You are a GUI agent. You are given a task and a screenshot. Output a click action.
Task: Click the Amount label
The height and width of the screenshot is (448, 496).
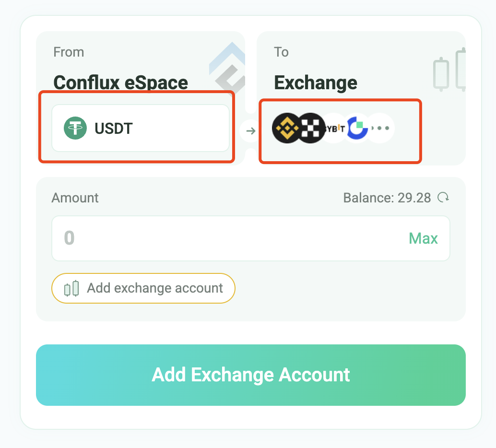pos(75,198)
